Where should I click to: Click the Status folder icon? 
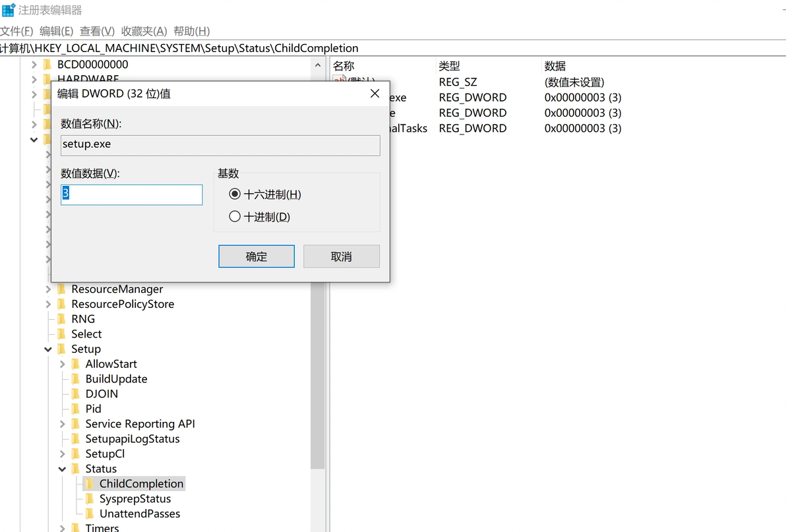(x=76, y=468)
